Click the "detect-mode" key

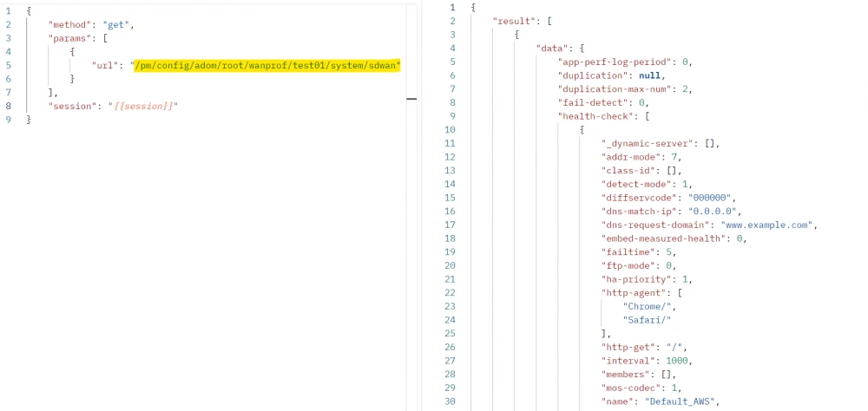(636, 184)
